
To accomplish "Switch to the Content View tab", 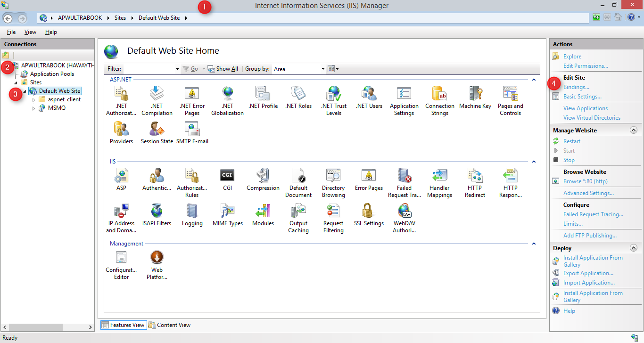I will point(170,325).
